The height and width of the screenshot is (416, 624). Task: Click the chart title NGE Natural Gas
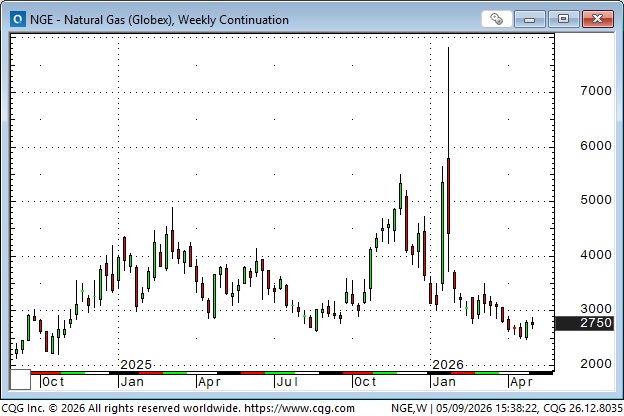[159, 20]
